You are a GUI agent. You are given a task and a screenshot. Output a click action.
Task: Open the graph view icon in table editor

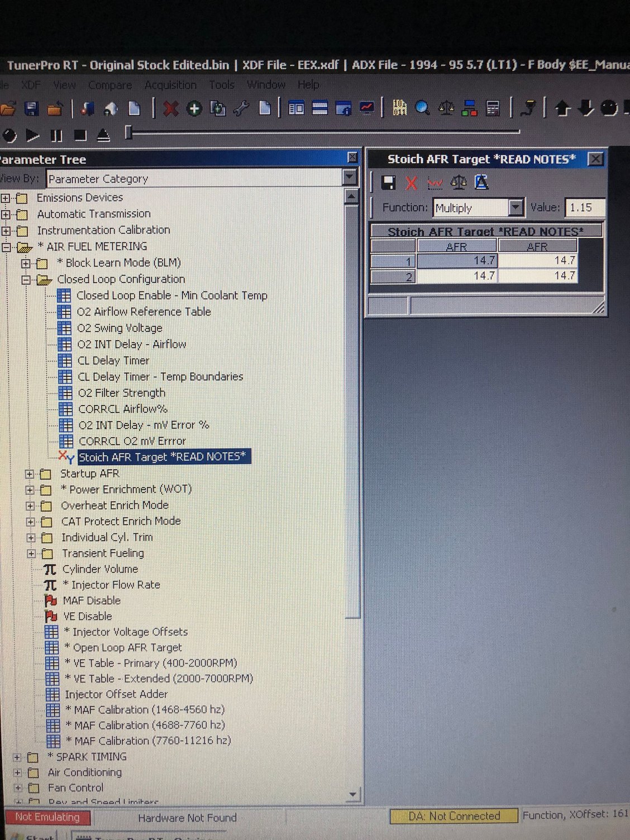[x=435, y=183]
